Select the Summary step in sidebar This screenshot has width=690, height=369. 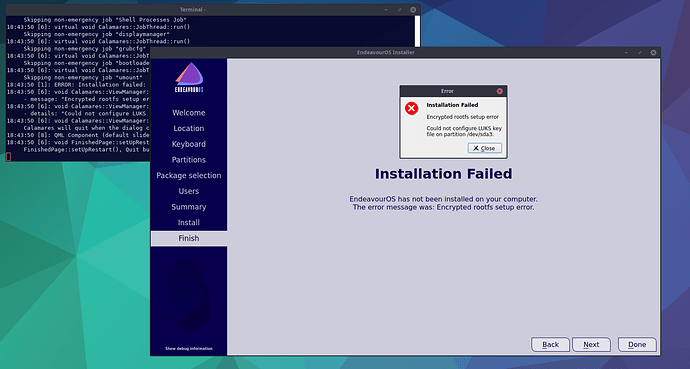(189, 207)
